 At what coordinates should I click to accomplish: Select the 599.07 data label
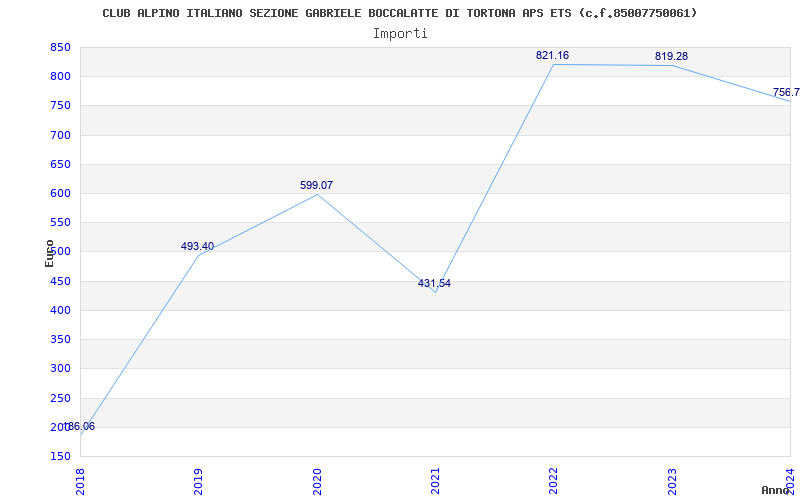tap(316, 185)
